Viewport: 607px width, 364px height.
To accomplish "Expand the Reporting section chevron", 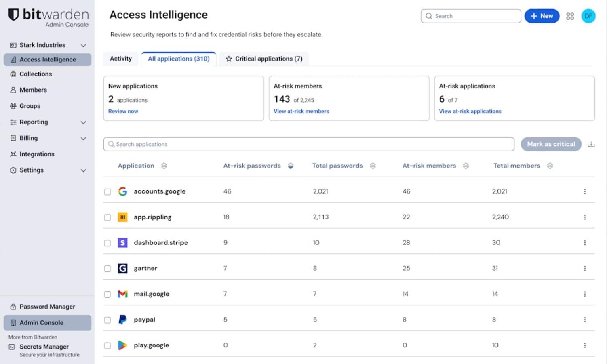I will (x=83, y=122).
